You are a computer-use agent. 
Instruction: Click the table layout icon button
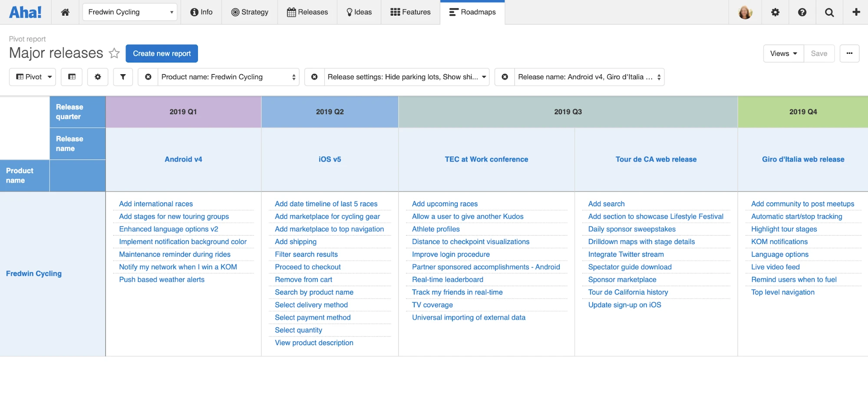coord(72,77)
